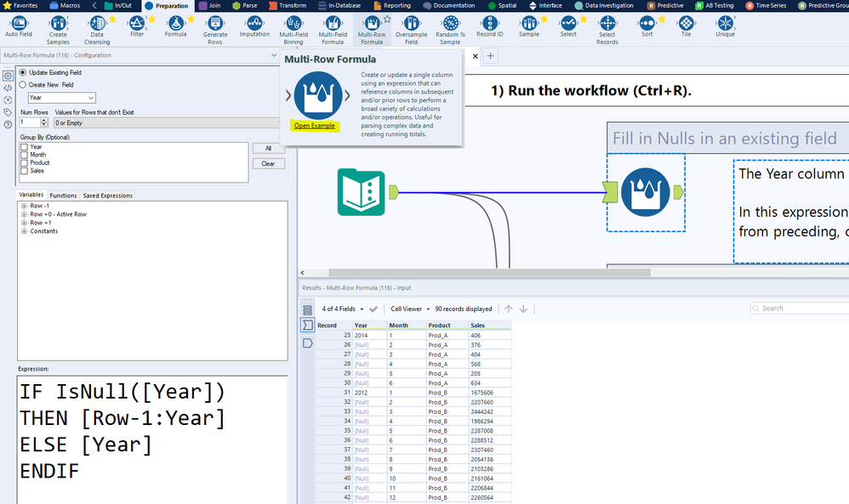Open Values for Rows that don't Exist dropdown
This screenshot has height=504, width=849.
pyautogui.click(x=167, y=123)
